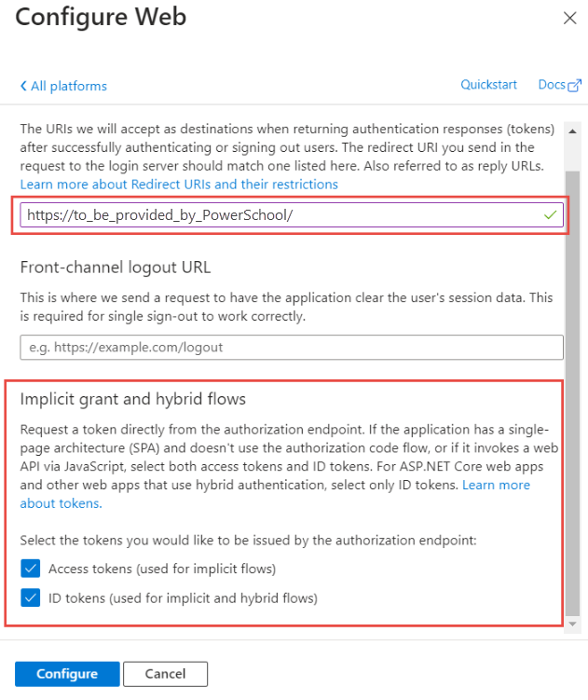Click the back chevron beside All platforms
This screenshot has width=588, height=700.
pyautogui.click(x=23, y=87)
